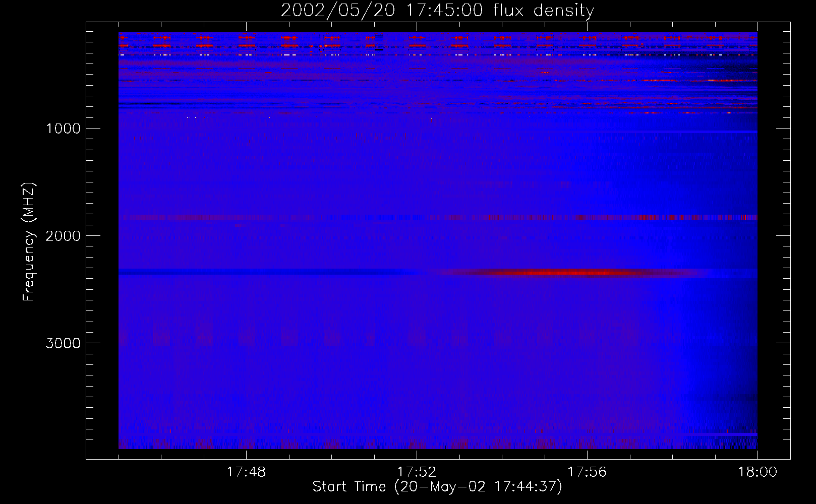Click the 17:52 time tick label
Image resolution: width=816 pixels, height=504 pixels.
click(x=417, y=472)
